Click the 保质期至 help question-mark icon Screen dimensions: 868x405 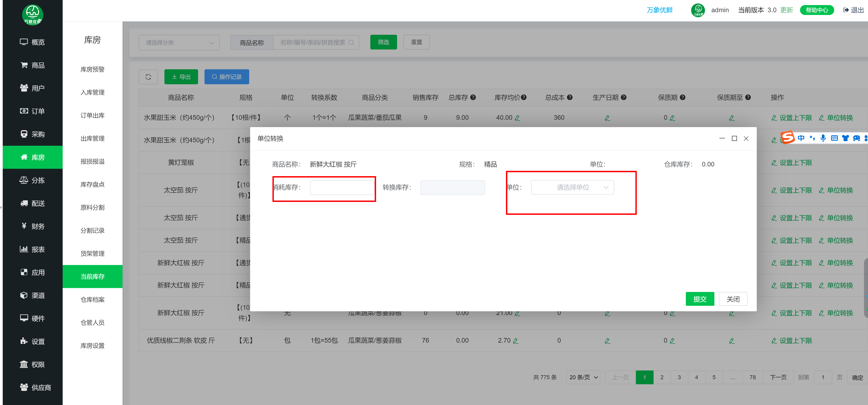[x=748, y=97]
